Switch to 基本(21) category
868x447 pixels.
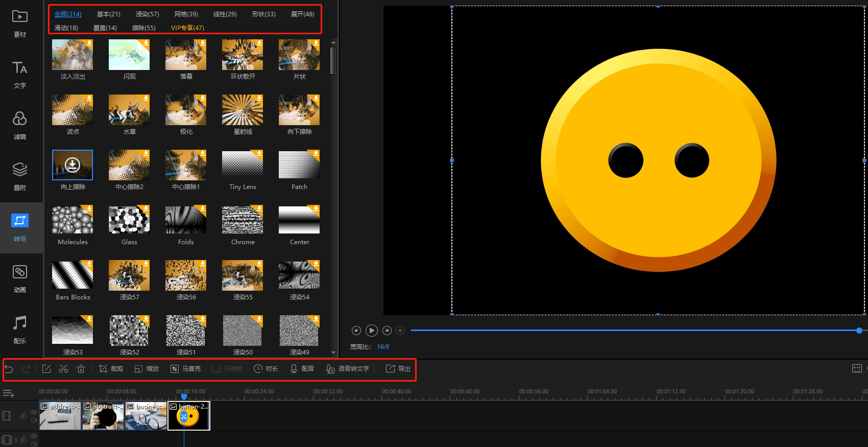[109, 14]
